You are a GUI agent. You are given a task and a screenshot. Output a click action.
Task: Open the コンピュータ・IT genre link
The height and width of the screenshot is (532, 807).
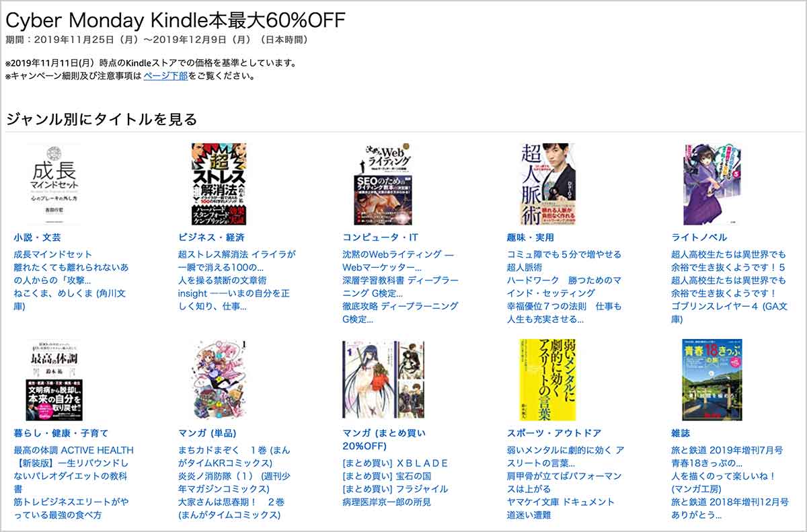pos(380,237)
